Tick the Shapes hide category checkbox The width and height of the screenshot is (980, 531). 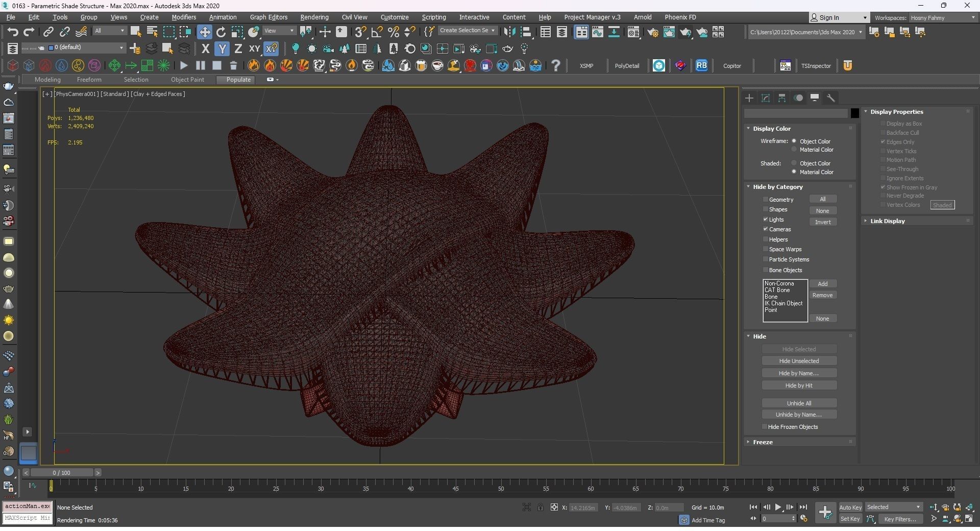pyautogui.click(x=766, y=209)
